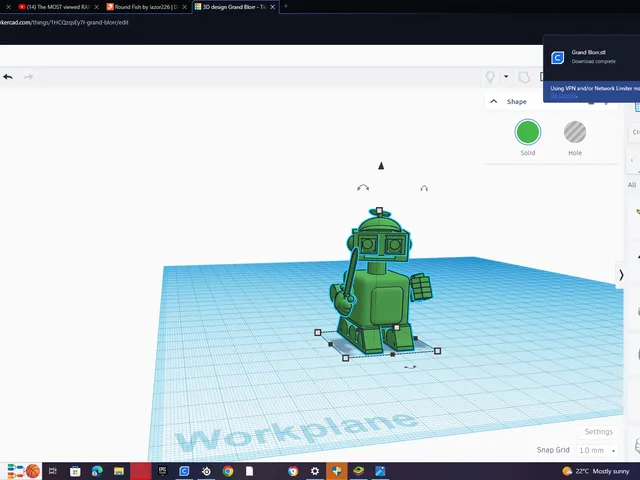Open the second Chrome icon in the taskbar
This screenshot has width=640, height=480.
[x=293, y=471]
